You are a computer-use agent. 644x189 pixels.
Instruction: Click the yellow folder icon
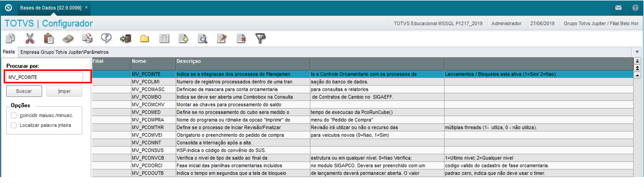(x=145, y=38)
